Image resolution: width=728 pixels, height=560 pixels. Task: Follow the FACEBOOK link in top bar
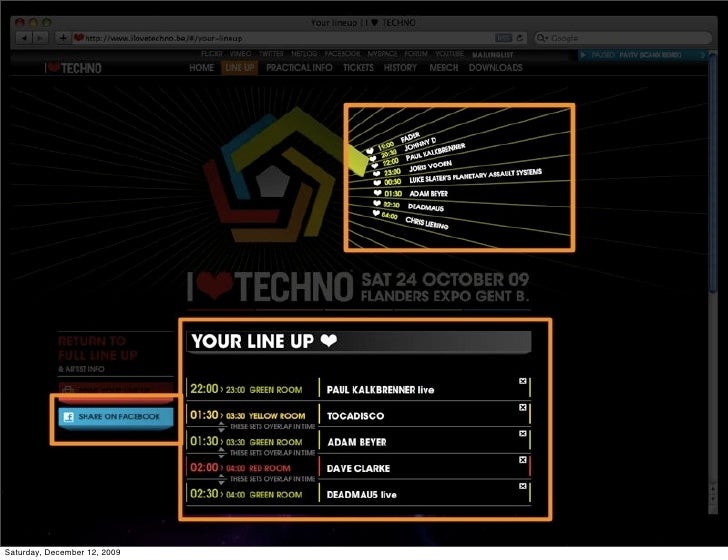pyautogui.click(x=342, y=54)
